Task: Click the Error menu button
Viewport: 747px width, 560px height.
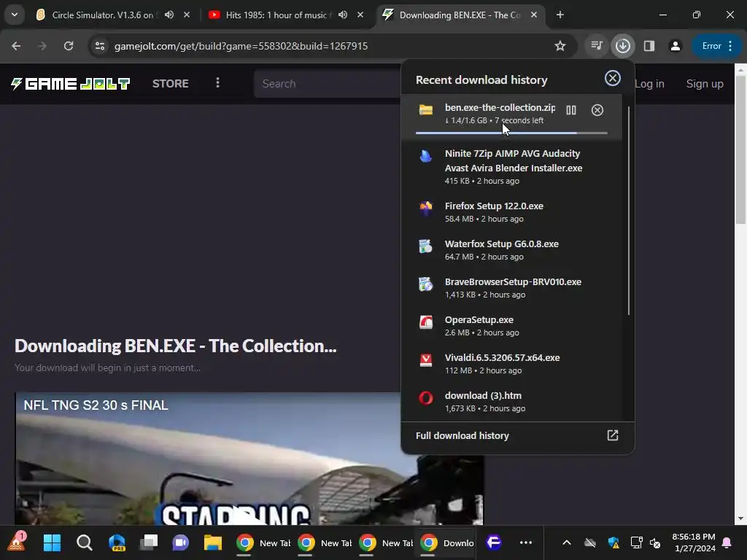Action: coord(716,46)
